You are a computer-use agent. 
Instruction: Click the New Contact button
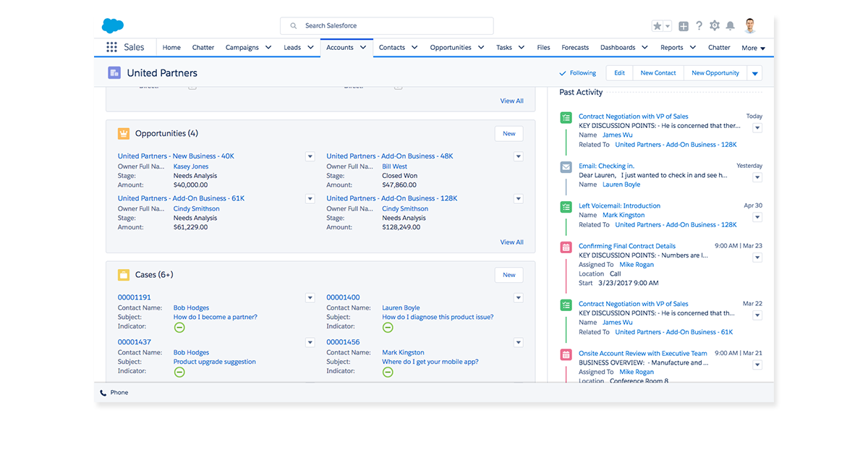[658, 73]
